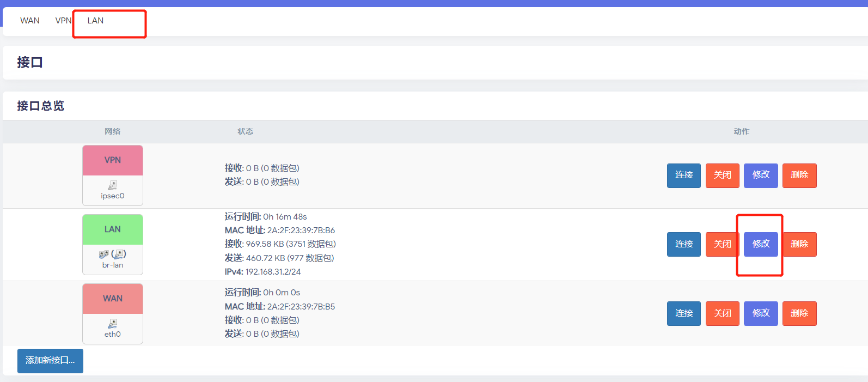Select the red WAN network badge
The width and height of the screenshot is (868, 382).
pos(113,299)
